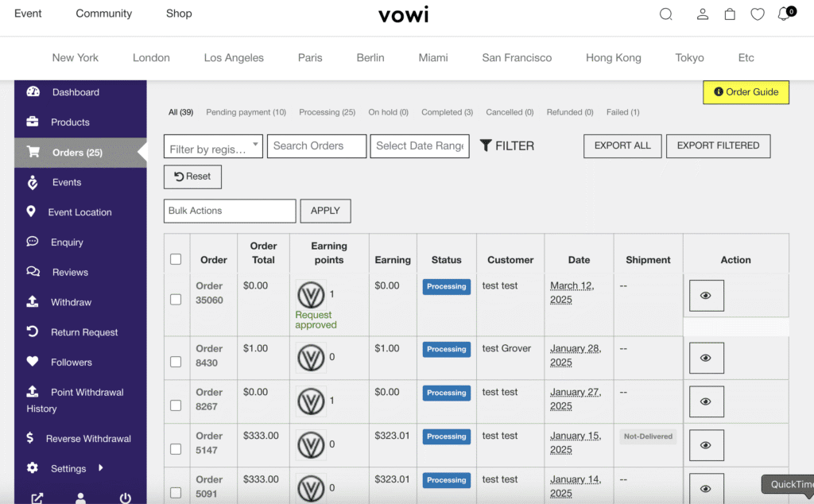The image size is (814, 504).
Task: Check the box for Order 8430
Action: (x=176, y=362)
